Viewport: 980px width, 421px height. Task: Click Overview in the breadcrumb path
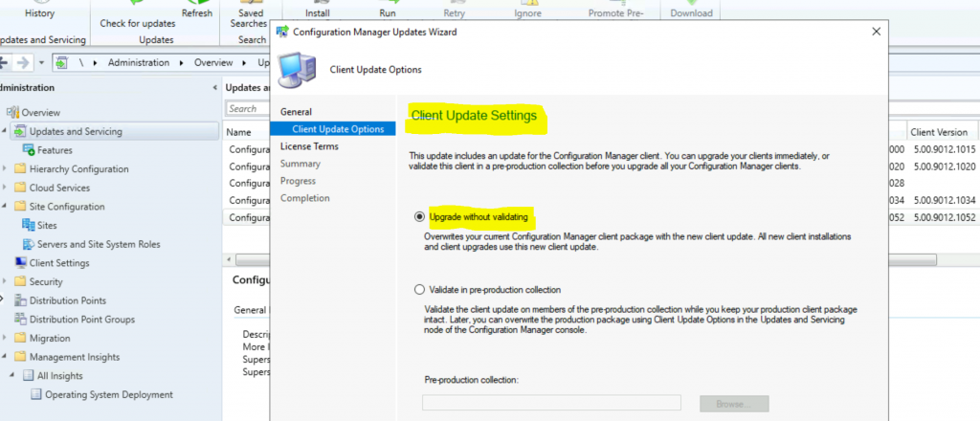coord(213,62)
